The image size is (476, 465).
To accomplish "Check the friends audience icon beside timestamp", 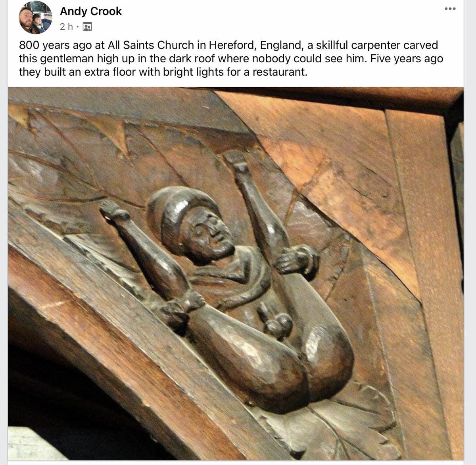I will pyautogui.click(x=87, y=27).
